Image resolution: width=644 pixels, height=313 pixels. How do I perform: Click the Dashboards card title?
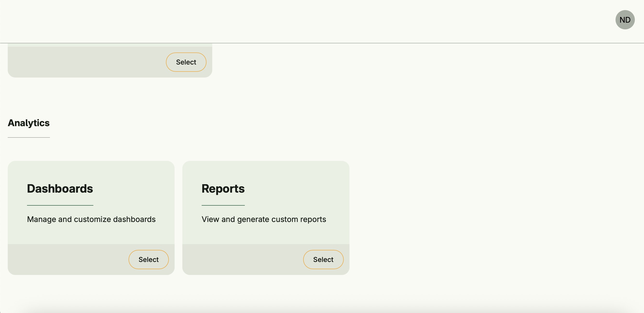pos(60,189)
